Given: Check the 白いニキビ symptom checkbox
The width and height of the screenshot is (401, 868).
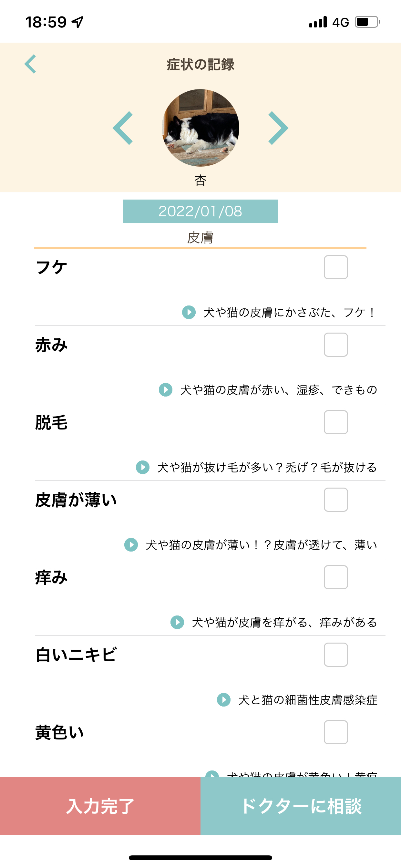Looking at the screenshot, I should pos(336,655).
